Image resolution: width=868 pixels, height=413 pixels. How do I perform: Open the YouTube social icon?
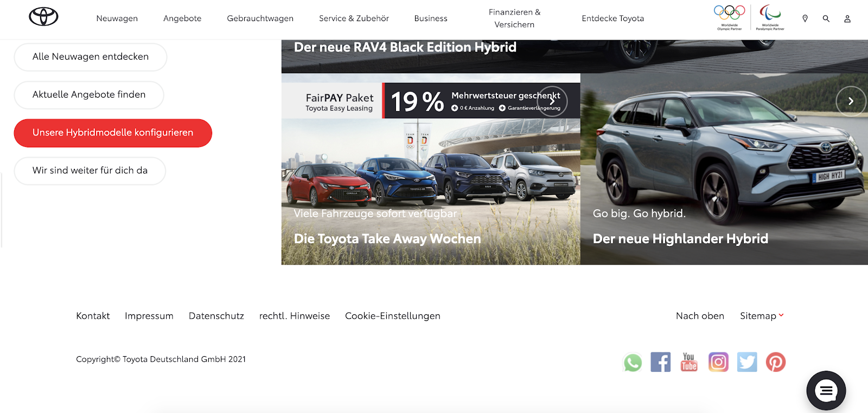(689, 362)
